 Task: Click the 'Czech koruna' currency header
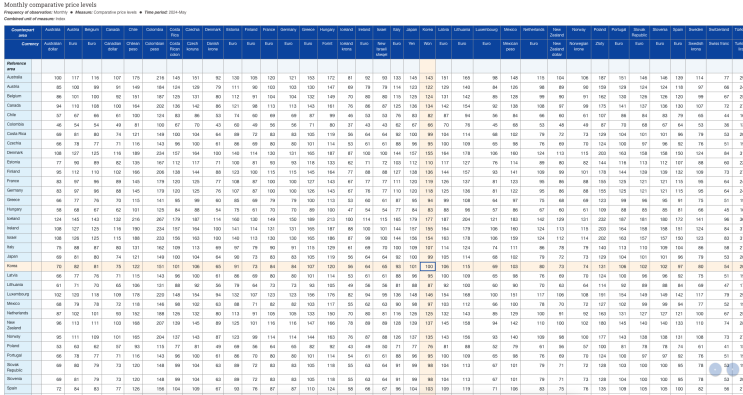tap(192, 49)
